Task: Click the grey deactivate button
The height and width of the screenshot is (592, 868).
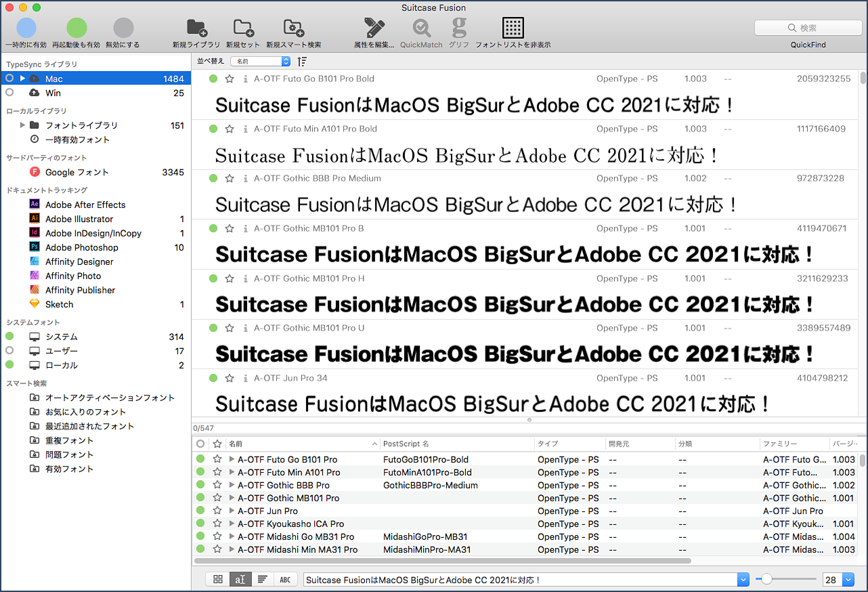Action: tap(123, 28)
